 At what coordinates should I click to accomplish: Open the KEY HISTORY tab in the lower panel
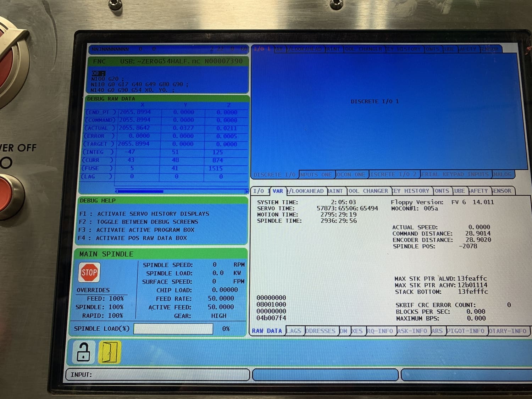[x=411, y=191]
